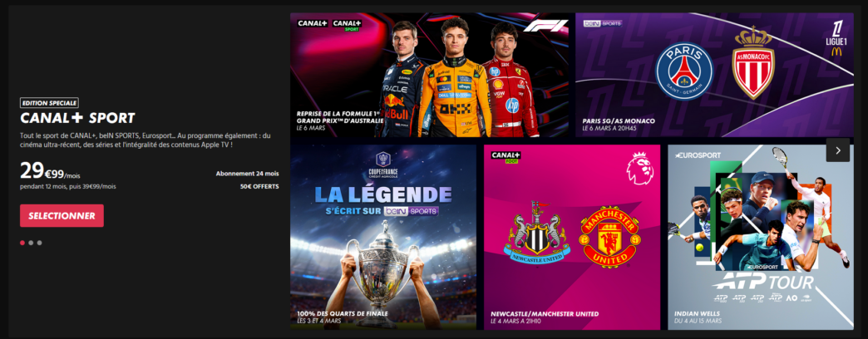The height and width of the screenshot is (339, 868).
Task: Click the Eurosport logo on tennis tile
Action: (x=698, y=155)
